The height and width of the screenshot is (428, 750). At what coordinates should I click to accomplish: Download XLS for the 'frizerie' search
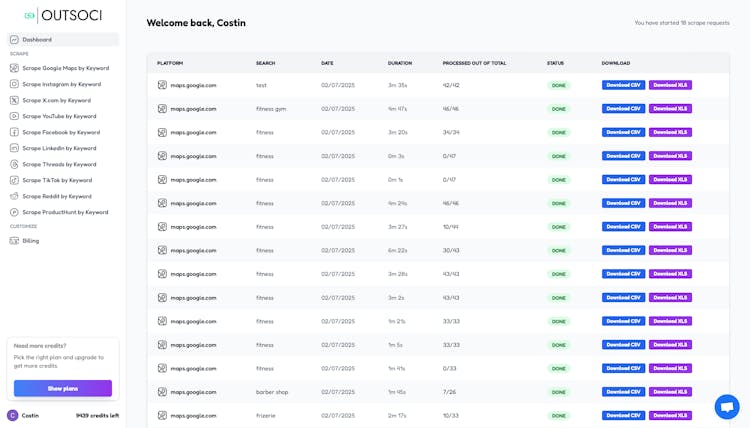click(670, 415)
